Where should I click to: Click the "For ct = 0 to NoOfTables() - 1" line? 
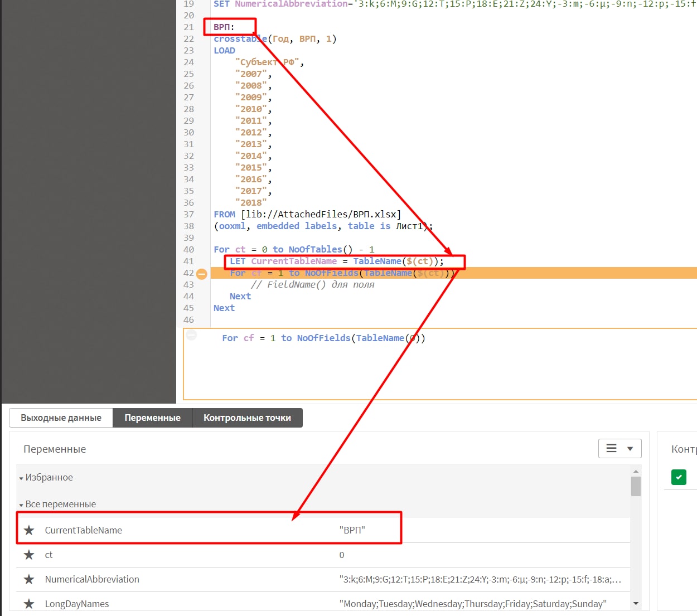[x=294, y=249]
